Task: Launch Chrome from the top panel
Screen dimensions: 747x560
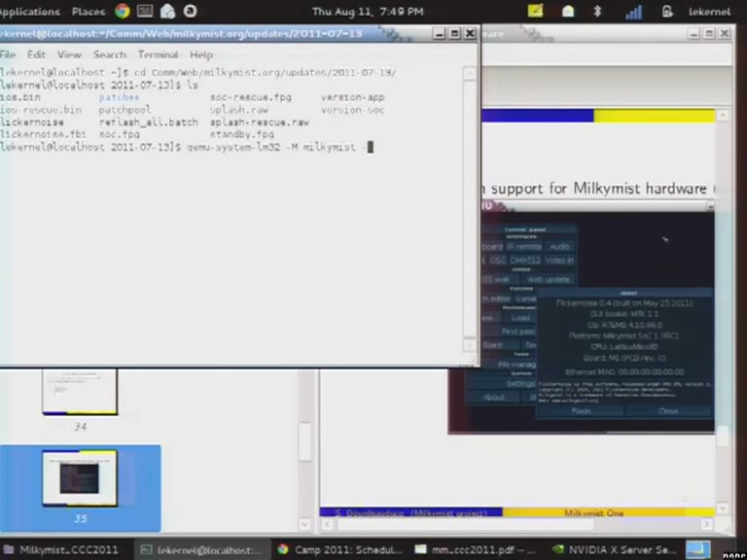Action: click(122, 11)
